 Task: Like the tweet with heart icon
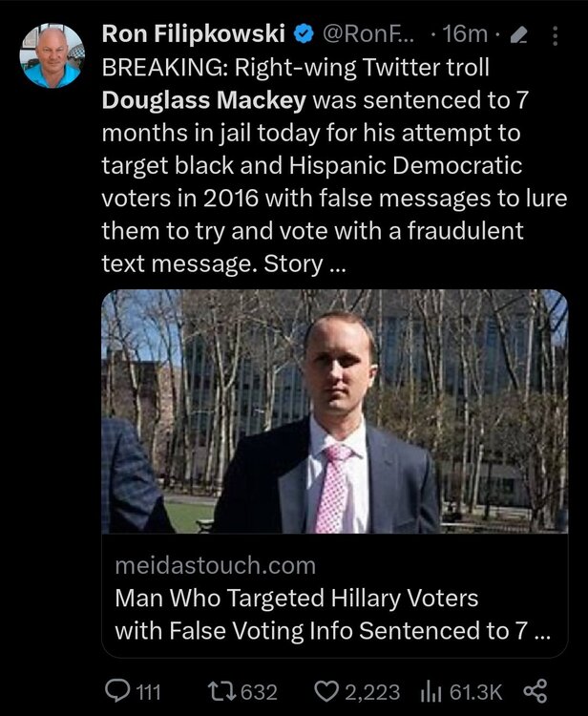point(327,692)
